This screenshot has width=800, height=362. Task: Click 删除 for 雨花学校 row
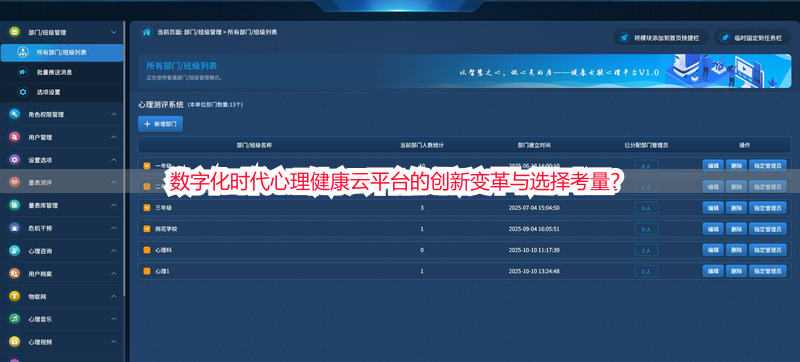(x=736, y=229)
